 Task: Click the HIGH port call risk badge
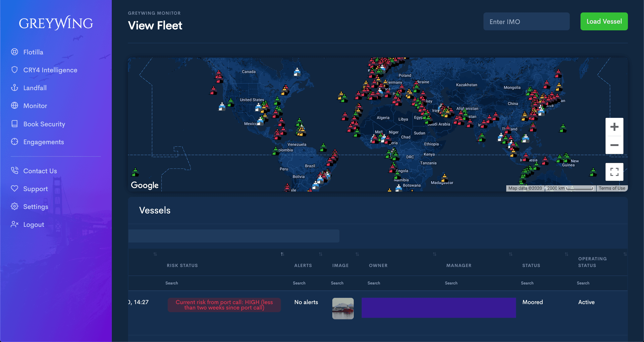[x=224, y=305]
